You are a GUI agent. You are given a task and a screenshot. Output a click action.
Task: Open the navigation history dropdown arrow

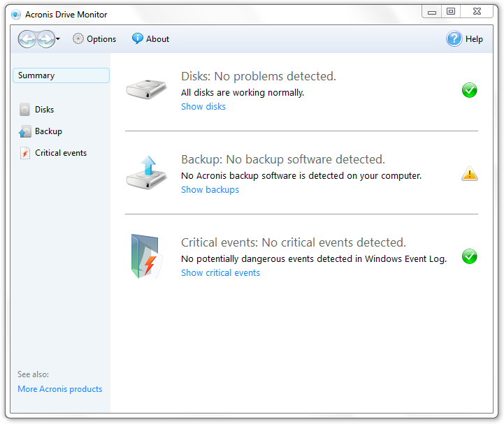click(x=58, y=39)
